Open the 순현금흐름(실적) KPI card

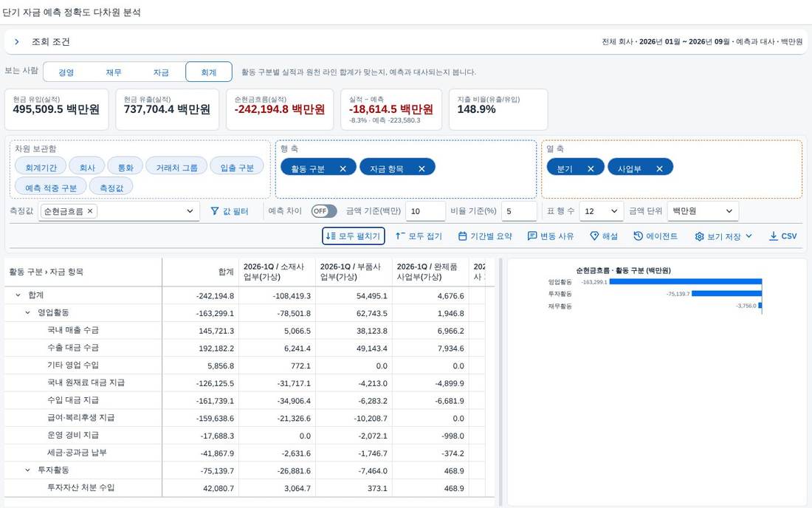point(280,109)
